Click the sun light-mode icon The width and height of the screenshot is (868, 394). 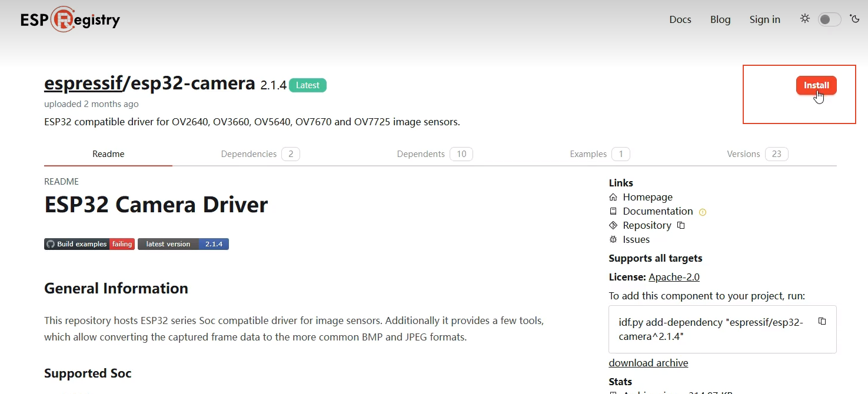pyautogui.click(x=805, y=19)
